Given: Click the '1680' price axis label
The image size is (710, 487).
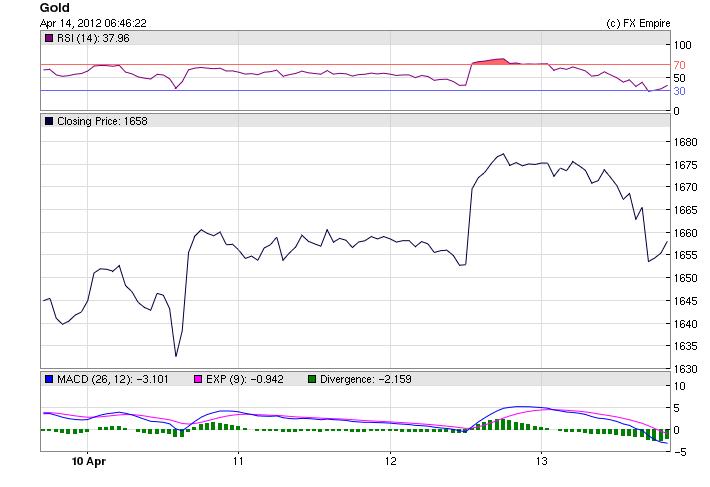Looking at the screenshot, I should (x=686, y=142).
